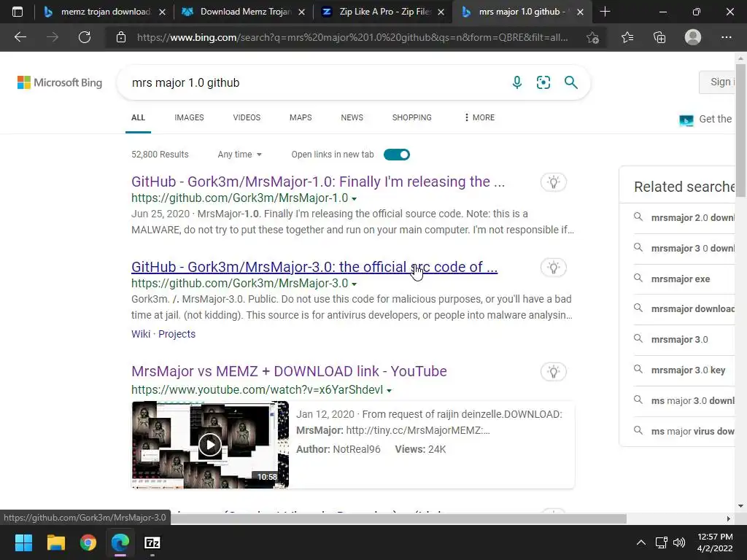
Task: Select the VIDEOS search tab
Action: (x=247, y=117)
